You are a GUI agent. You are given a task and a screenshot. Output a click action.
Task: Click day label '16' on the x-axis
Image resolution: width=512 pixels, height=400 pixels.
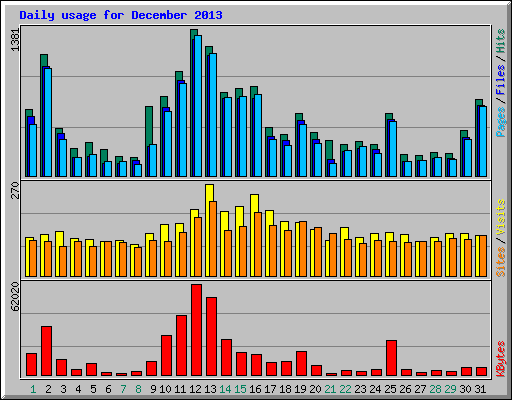255,389
